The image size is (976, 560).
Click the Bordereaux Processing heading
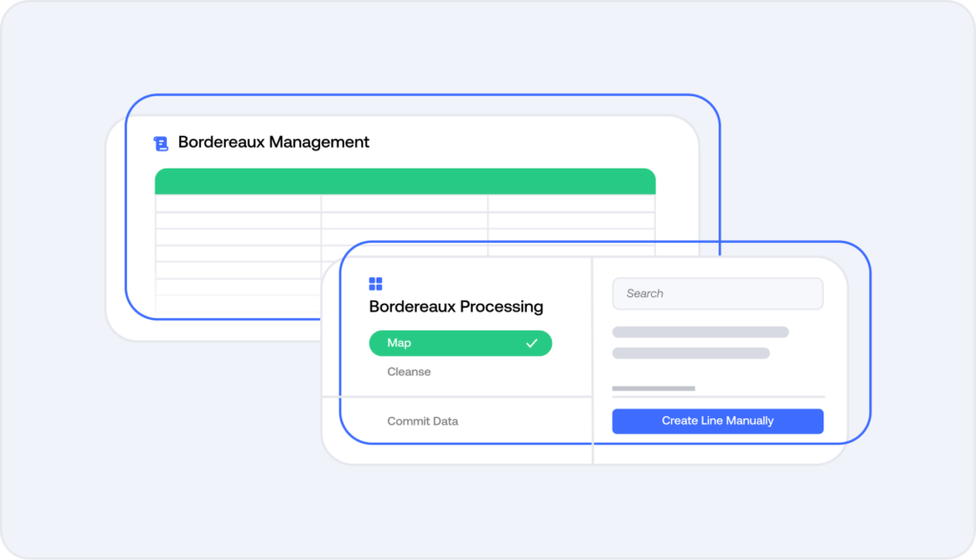coord(456,307)
